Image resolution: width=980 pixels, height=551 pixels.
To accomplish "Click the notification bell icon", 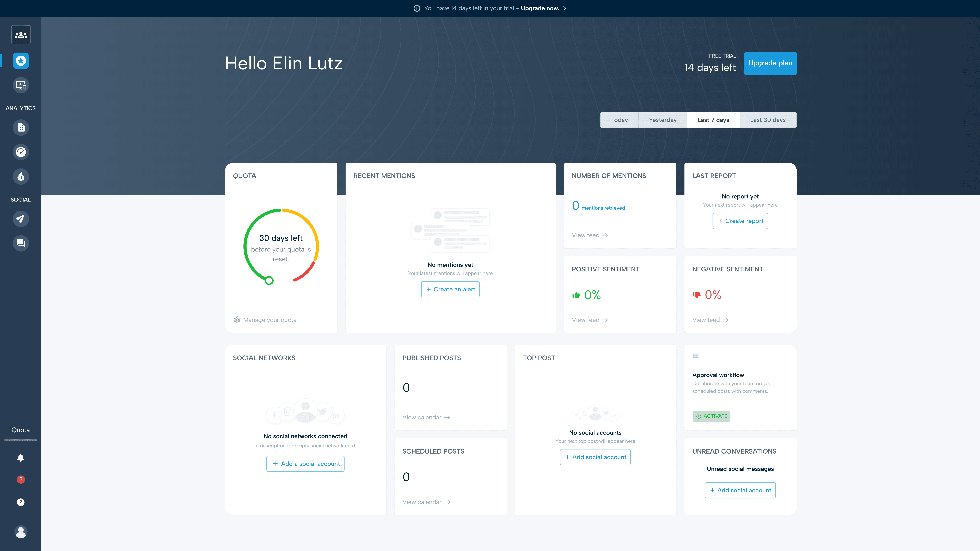I will [21, 458].
